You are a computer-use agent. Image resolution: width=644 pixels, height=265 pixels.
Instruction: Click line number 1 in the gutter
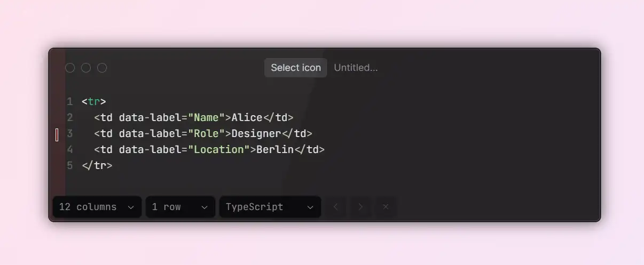coord(70,101)
